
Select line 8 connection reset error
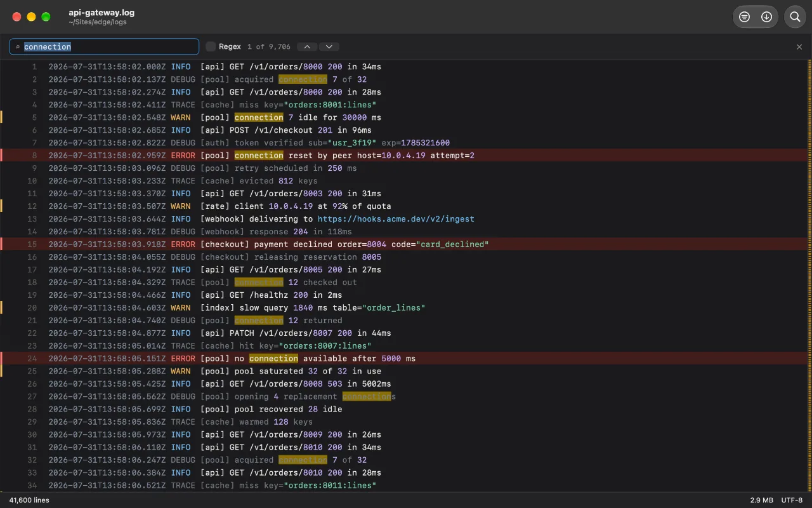click(406, 156)
